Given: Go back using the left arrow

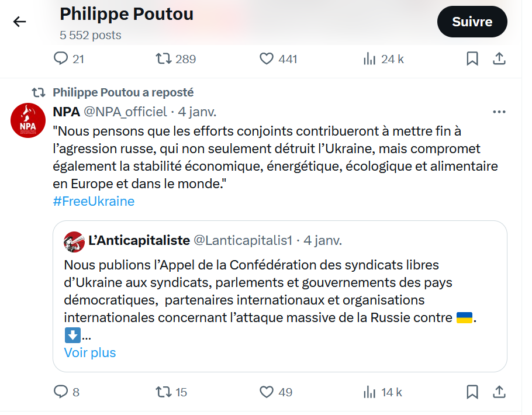Looking at the screenshot, I should 19,22.
